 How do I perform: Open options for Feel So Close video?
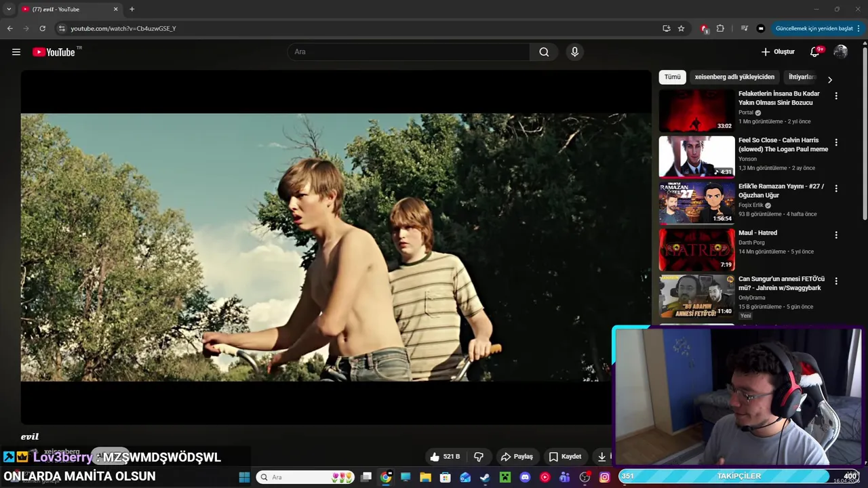point(836,142)
